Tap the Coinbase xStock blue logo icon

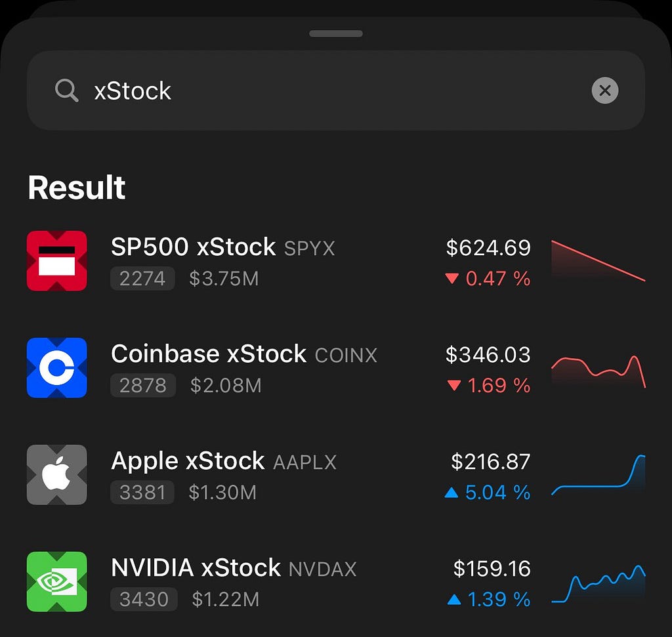57,367
